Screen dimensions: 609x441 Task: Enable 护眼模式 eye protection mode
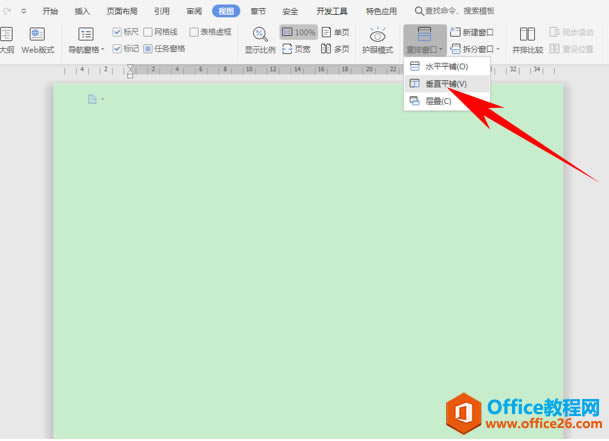tap(378, 40)
